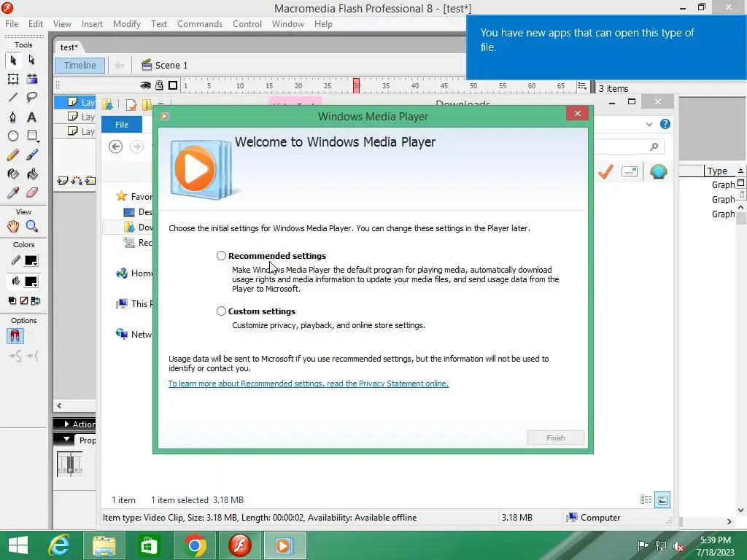This screenshot has height=560, width=747.
Task: Click library scrollbar up arrow
Action: coord(740,208)
